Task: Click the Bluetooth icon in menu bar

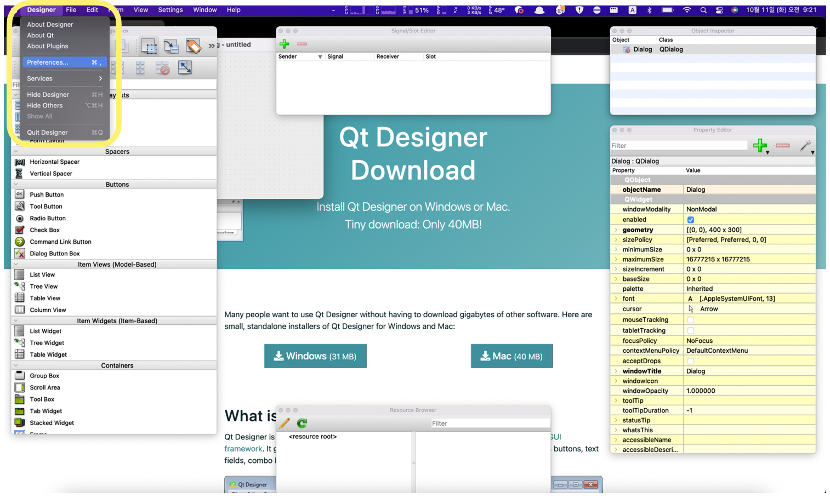Action: click(650, 10)
